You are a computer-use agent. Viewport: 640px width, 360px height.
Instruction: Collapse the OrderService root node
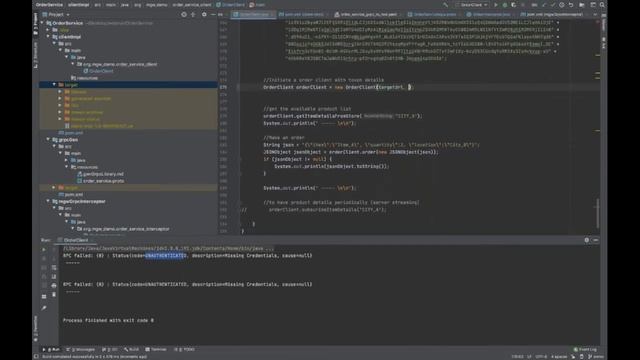pos(42,23)
